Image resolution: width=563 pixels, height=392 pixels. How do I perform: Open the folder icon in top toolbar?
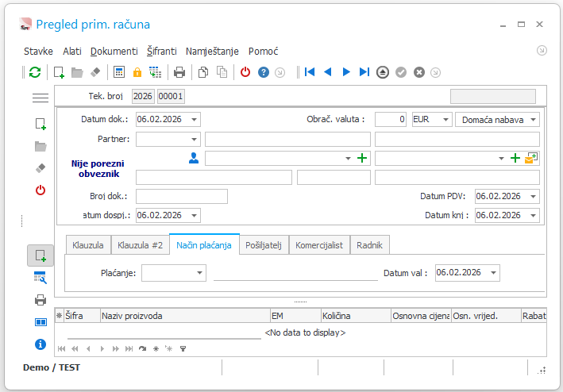[x=77, y=72]
